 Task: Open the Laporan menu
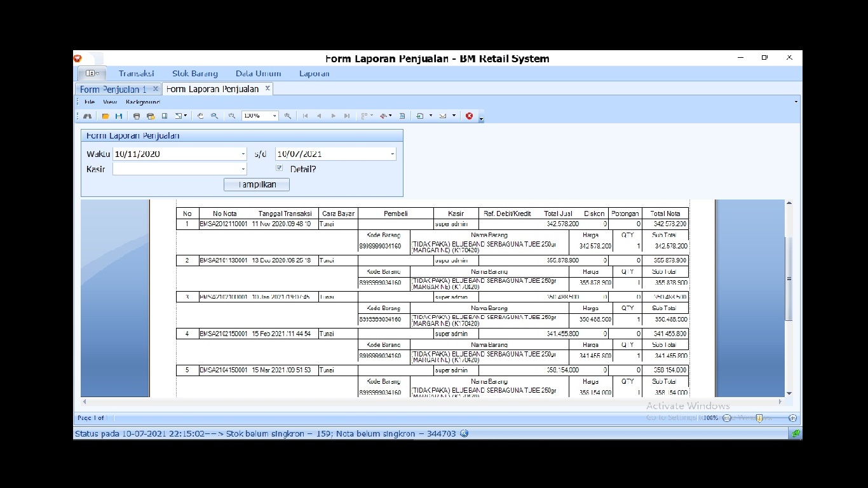[x=314, y=74]
